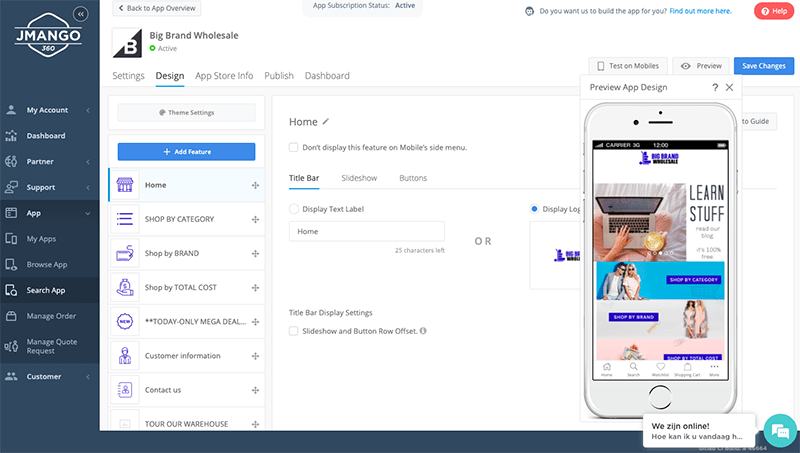Click the Home text label input field
800x453 pixels.
367,231
